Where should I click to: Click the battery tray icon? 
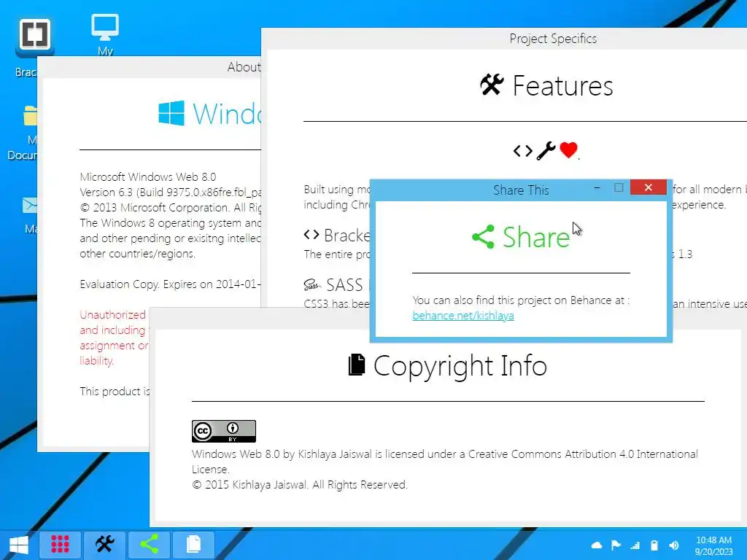pos(654,545)
